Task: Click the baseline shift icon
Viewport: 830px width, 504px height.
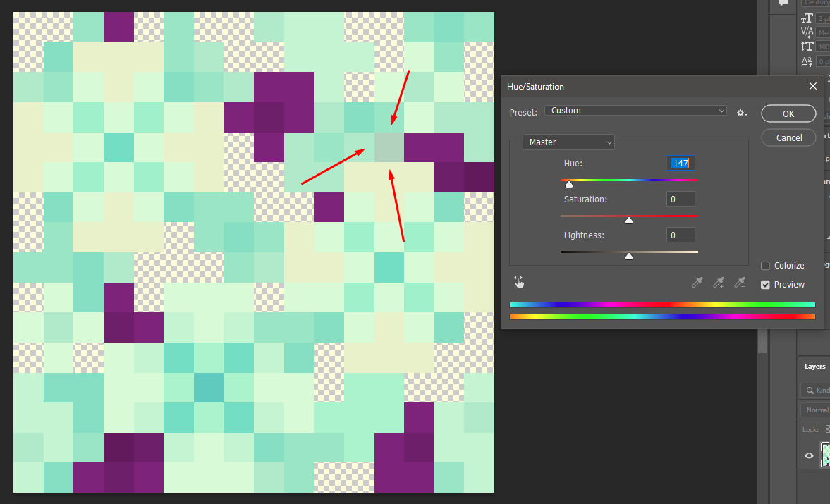Action: pos(807,61)
